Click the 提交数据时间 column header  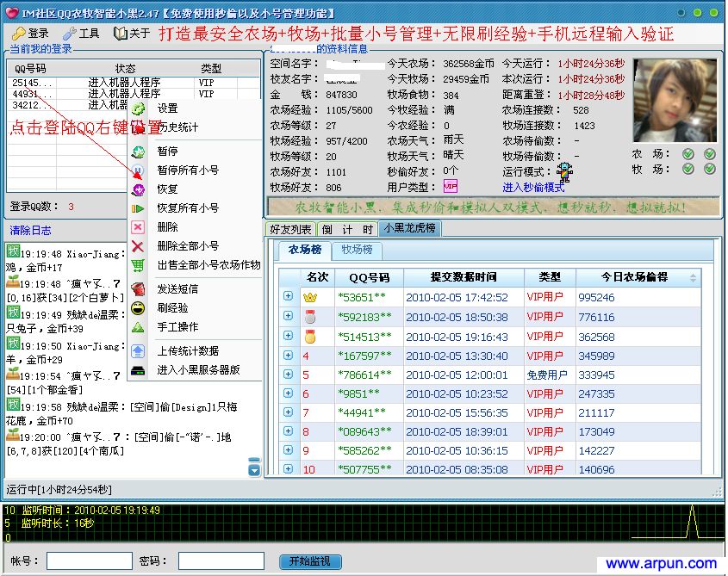coord(464,277)
